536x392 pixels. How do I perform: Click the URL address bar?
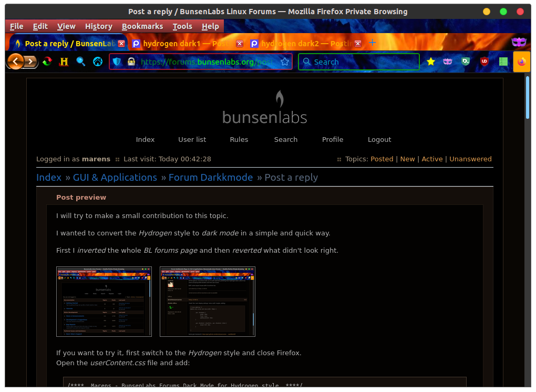tap(201, 61)
